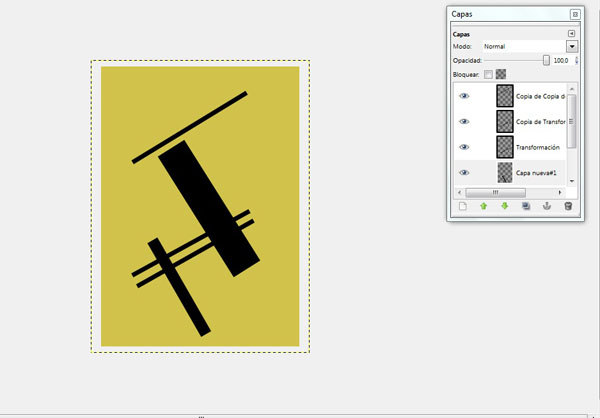Open the Modo blend mode dropdown
600x418 pixels.
pos(572,47)
